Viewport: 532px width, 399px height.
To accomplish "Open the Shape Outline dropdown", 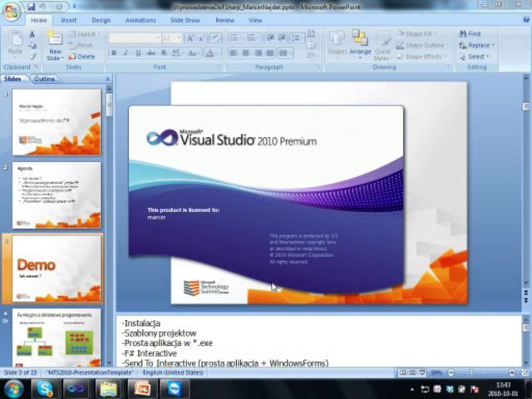I will click(x=422, y=45).
